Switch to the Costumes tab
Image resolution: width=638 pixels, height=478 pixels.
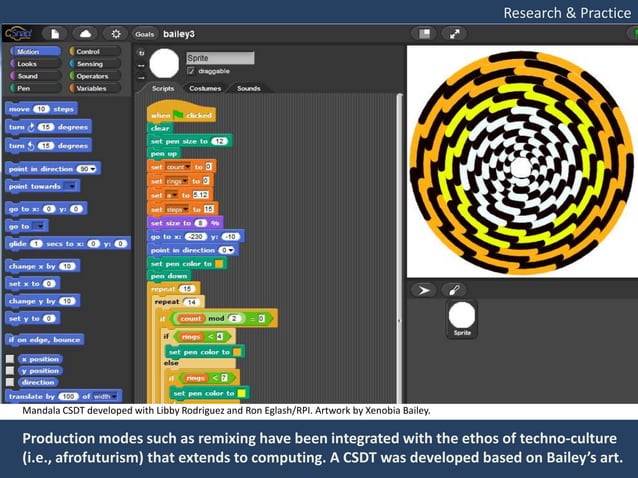click(x=205, y=88)
